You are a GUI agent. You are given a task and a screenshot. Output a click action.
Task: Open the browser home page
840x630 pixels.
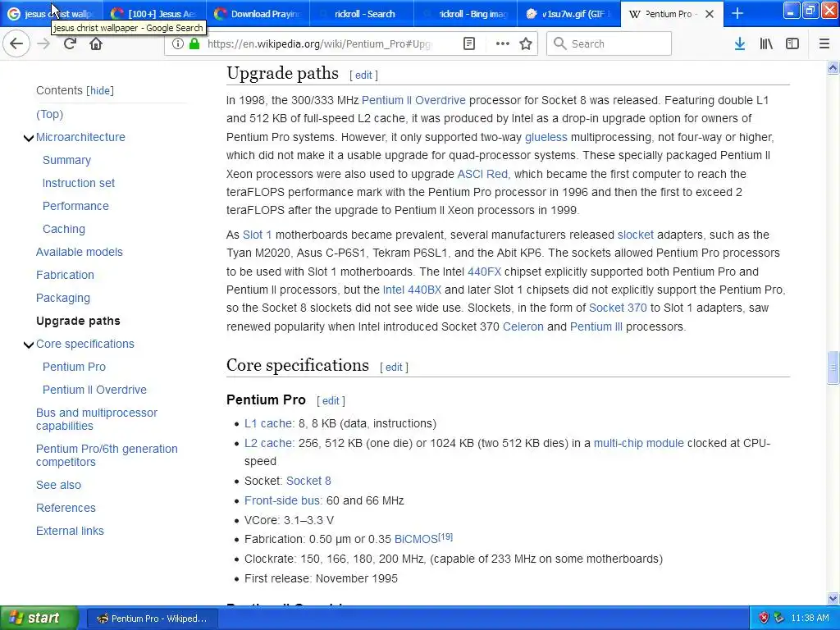tap(96, 44)
